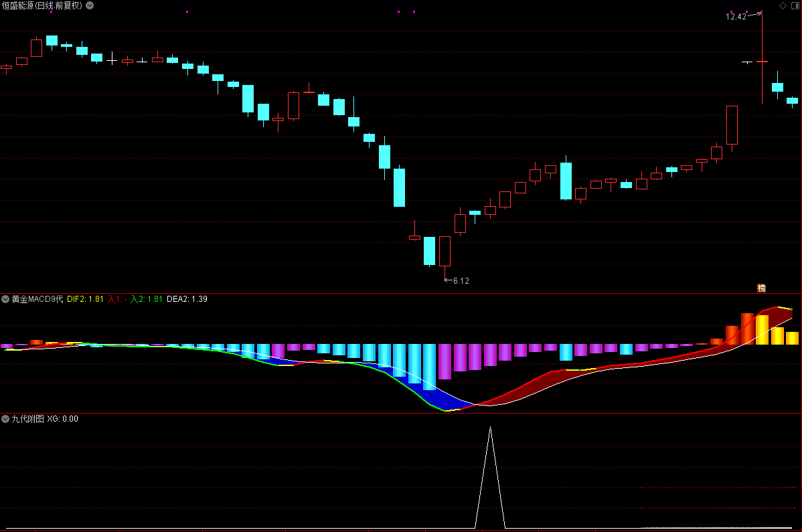
Task: Click the 黄金MACD9代 indicator name
Action: 37,299
